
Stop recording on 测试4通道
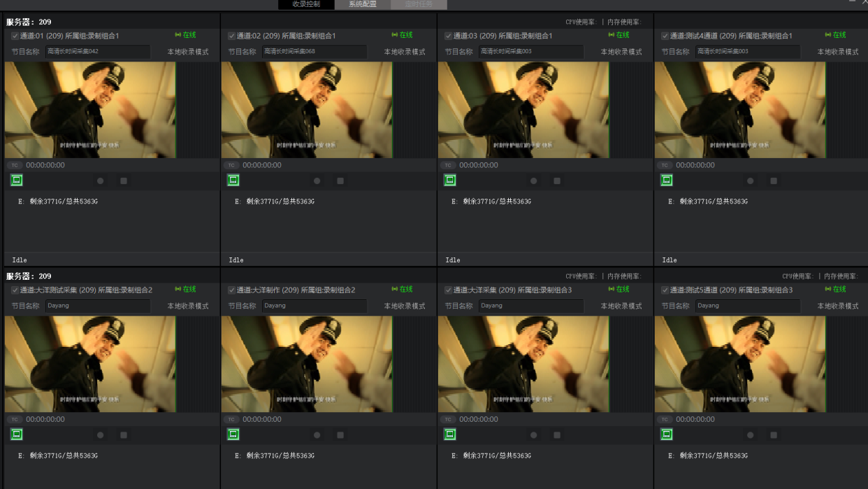pos(774,180)
